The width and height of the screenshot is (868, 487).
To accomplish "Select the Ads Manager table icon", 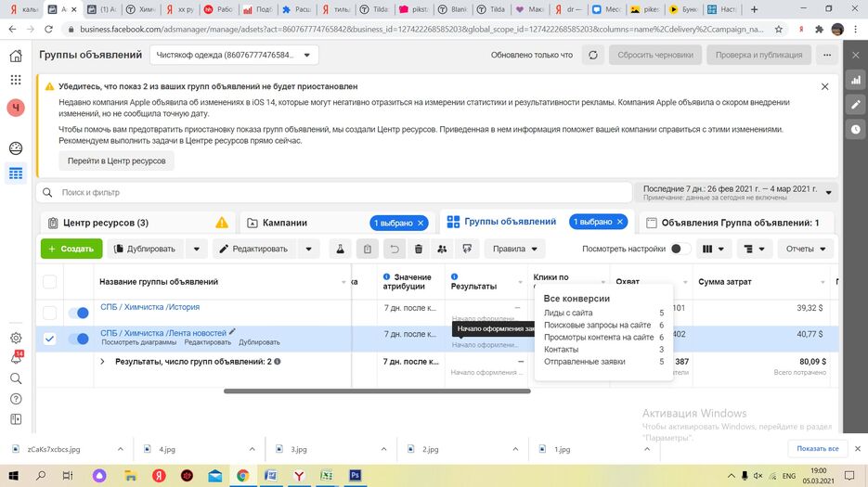I will (16, 173).
